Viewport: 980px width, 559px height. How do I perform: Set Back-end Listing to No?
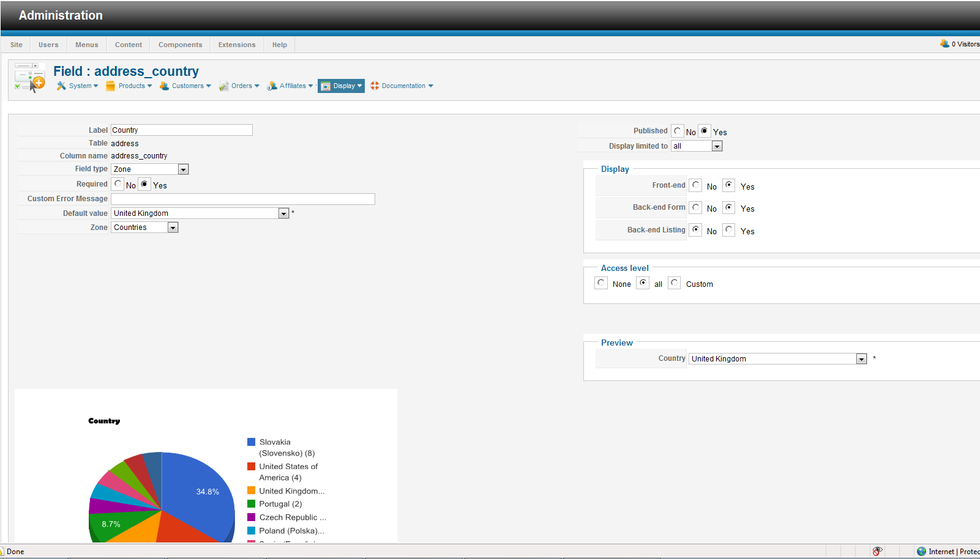696,230
